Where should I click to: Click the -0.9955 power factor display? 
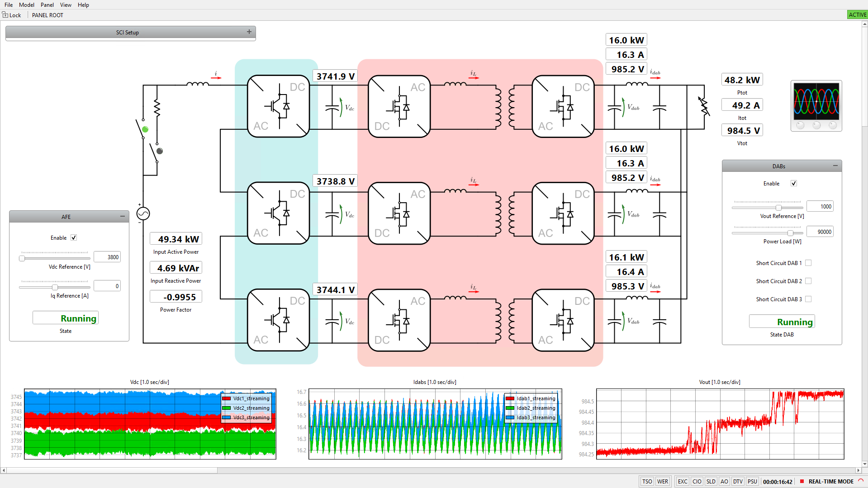point(176,297)
